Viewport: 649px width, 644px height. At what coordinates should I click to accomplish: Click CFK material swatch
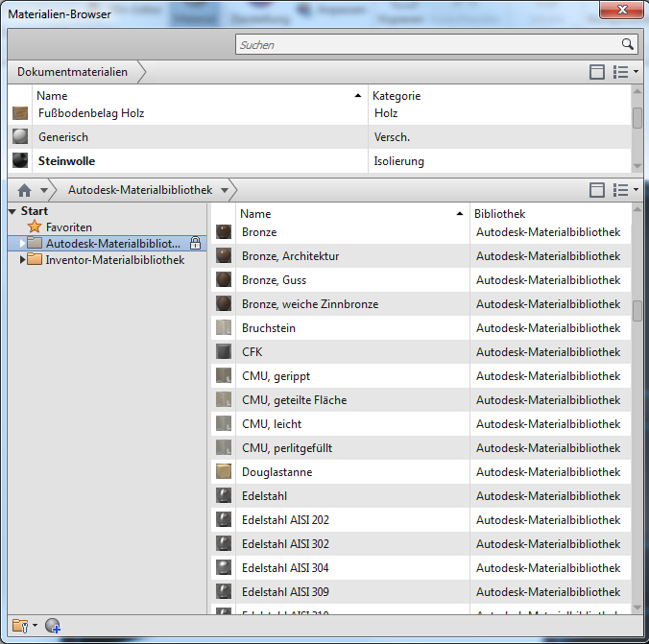click(224, 352)
